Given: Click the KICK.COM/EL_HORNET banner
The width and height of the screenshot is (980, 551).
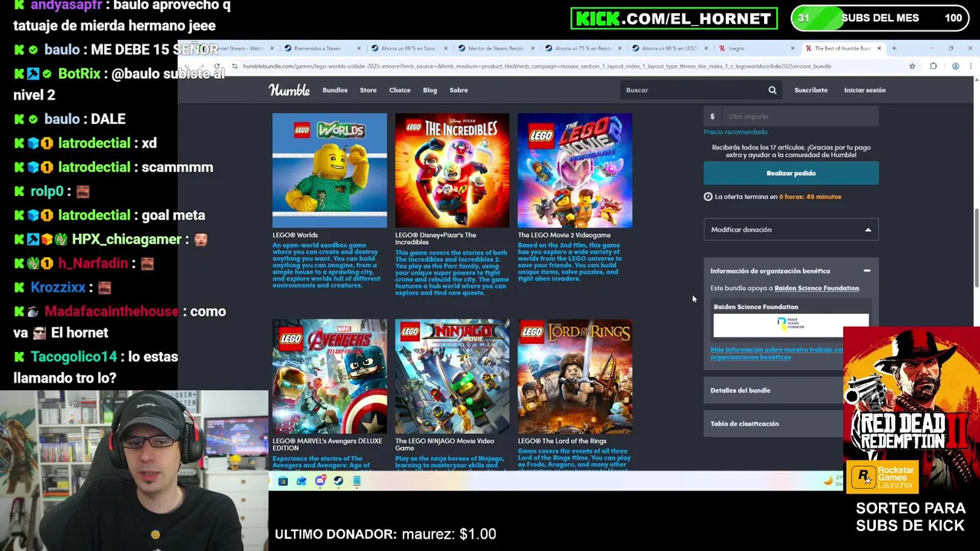Looking at the screenshot, I should coord(674,18).
